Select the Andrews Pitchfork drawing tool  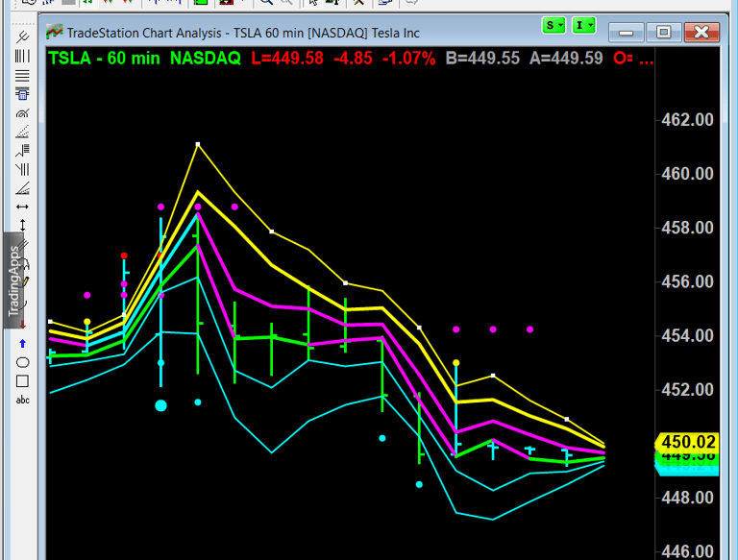point(22,37)
